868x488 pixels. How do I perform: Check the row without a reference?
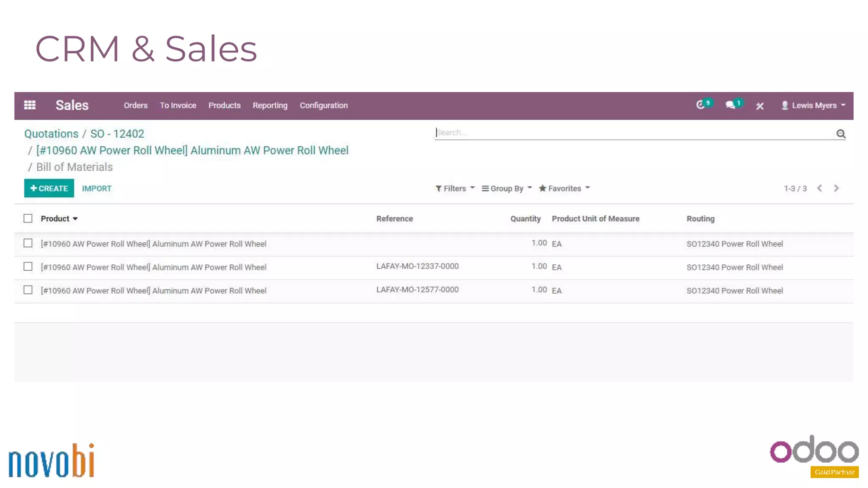pyautogui.click(x=28, y=243)
